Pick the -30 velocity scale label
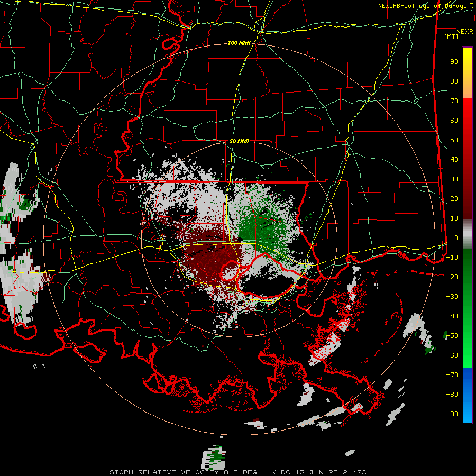 point(452,297)
